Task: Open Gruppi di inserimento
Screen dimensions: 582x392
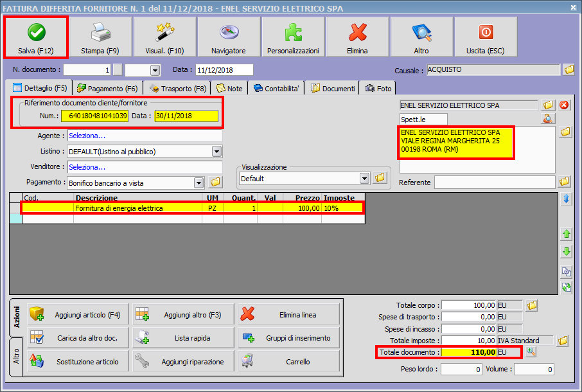Action: click(289, 338)
